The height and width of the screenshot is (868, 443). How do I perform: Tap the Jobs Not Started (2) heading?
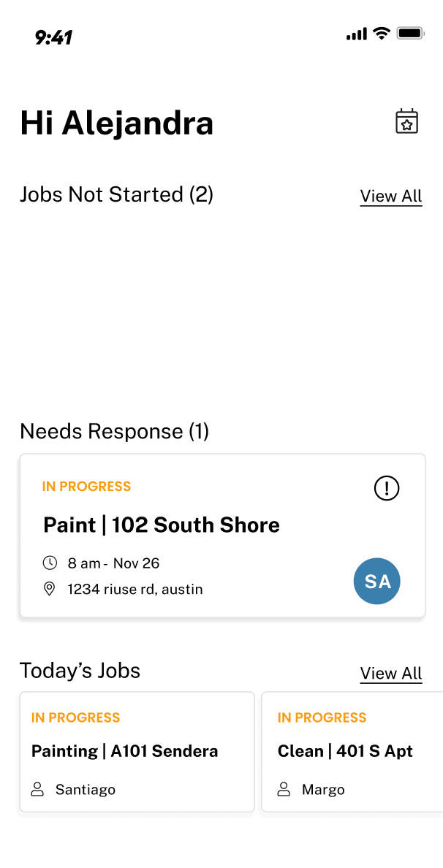pos(116,195)
